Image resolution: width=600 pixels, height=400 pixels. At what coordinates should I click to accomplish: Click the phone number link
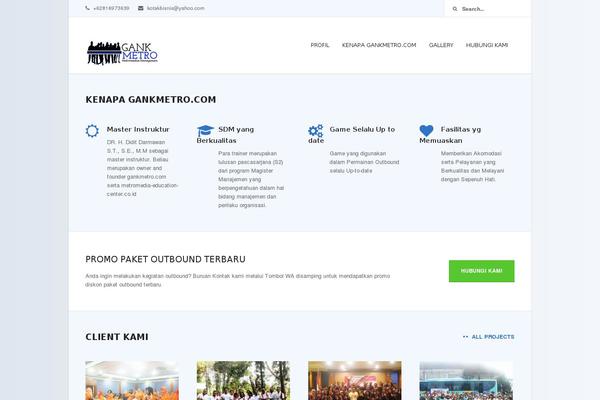(111, 8)
